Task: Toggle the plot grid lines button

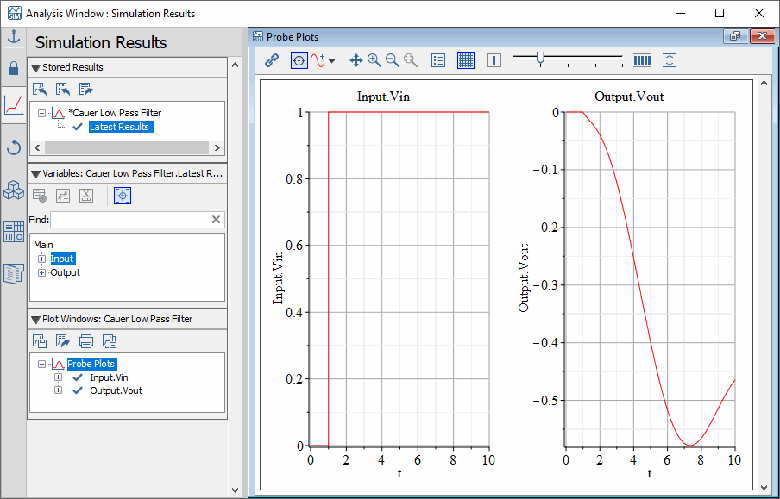Action: click(x=465, y=60)
